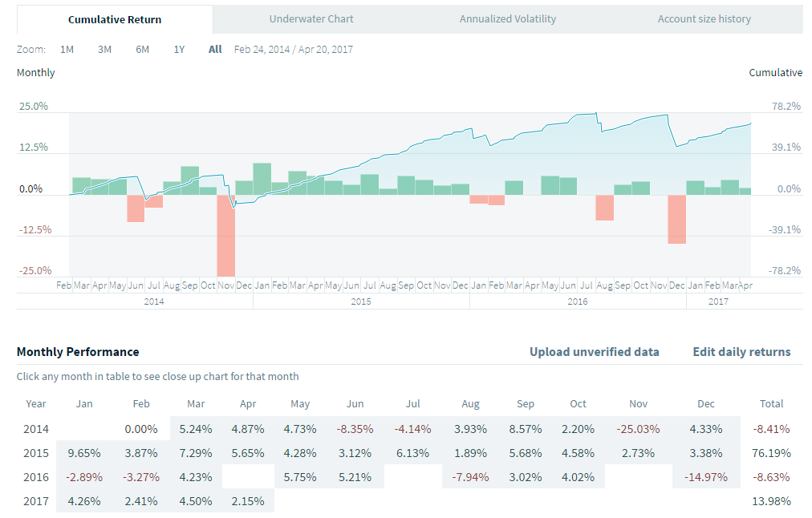Click the -7.94% August 2016 table cell
The image size is (812, 518).
pyautogui.click(x=471, y=477)
